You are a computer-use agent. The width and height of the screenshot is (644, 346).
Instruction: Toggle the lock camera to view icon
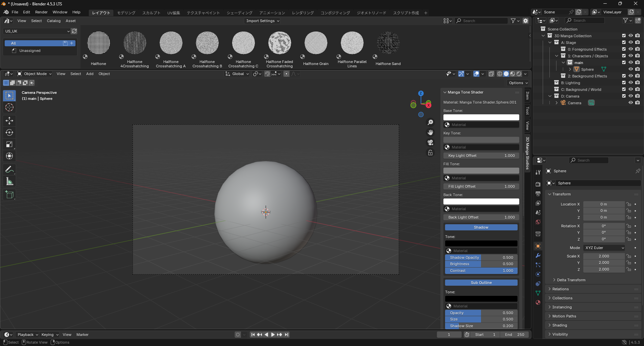coord(430,153)
